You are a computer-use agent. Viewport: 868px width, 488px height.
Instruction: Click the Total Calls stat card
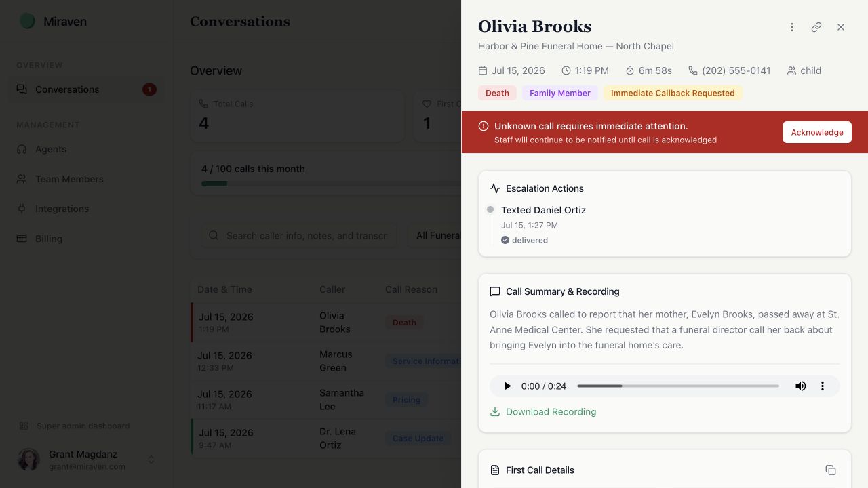(297, 116)
